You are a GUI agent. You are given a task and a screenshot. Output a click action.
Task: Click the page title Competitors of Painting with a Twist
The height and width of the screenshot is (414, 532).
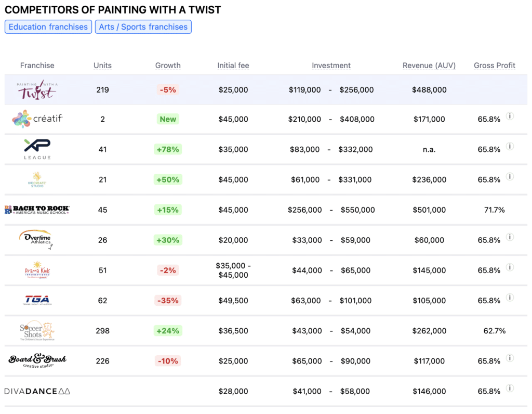113,10
